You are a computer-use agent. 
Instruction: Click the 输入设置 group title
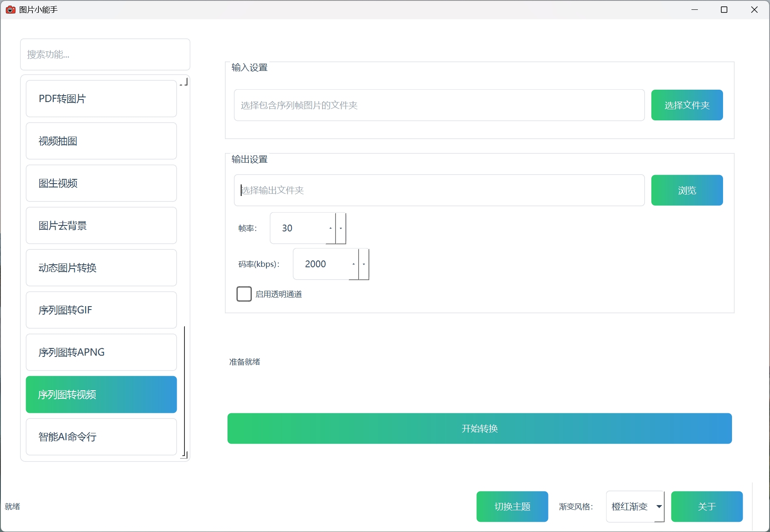(249, 67)
